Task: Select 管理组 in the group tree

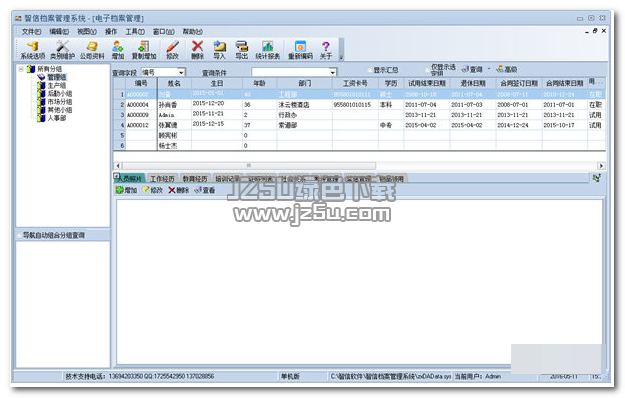Action: pyautogui.click(x=57, y=77)
